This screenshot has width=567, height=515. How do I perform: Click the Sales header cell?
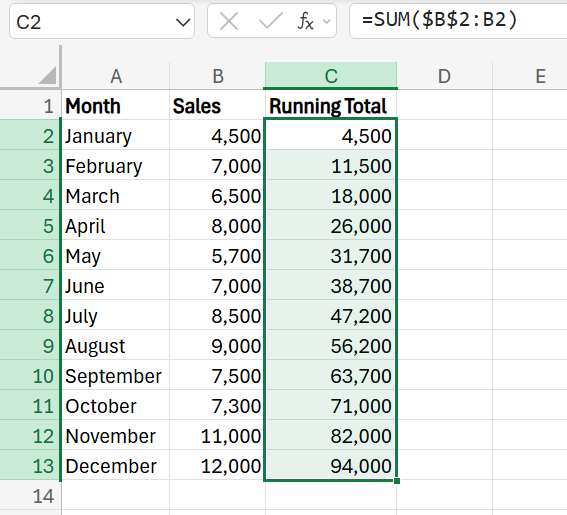click(x=217, y=106)
